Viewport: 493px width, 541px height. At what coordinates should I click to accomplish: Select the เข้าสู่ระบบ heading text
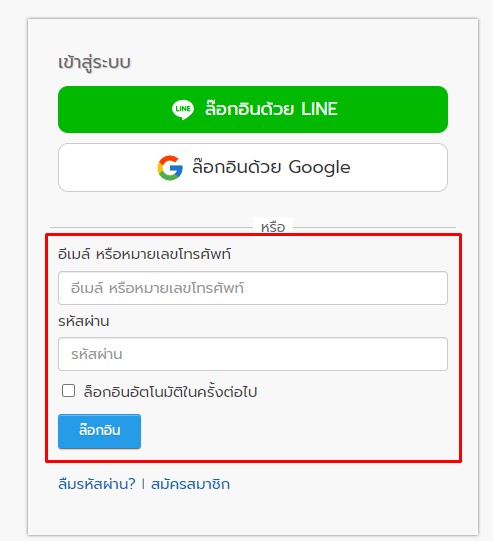click(x=94, y=63)
